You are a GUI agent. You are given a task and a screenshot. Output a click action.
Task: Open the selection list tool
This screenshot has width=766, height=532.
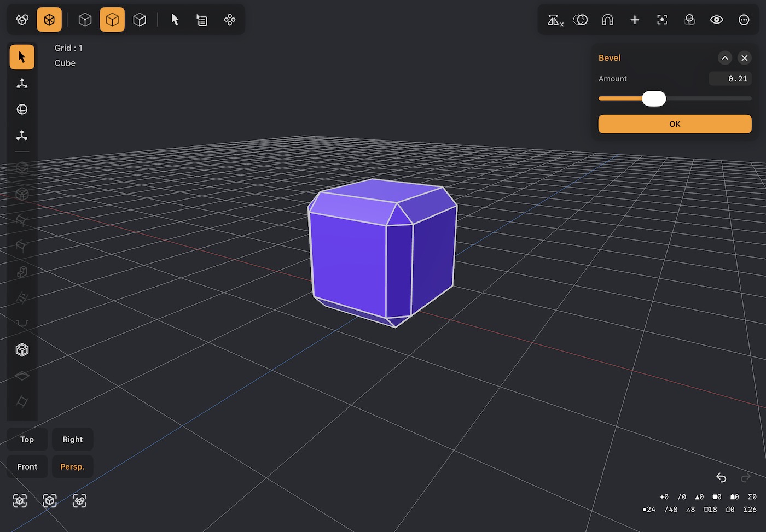pyautogui.click(x=202, y=20)
